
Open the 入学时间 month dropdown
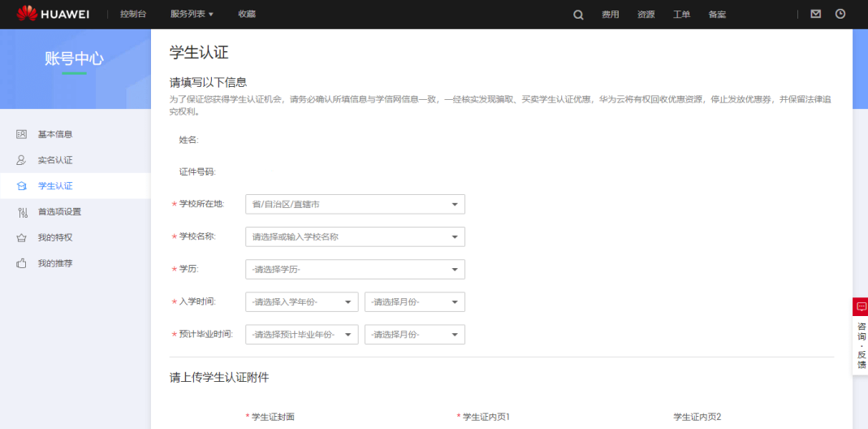(x=415, y=302)
